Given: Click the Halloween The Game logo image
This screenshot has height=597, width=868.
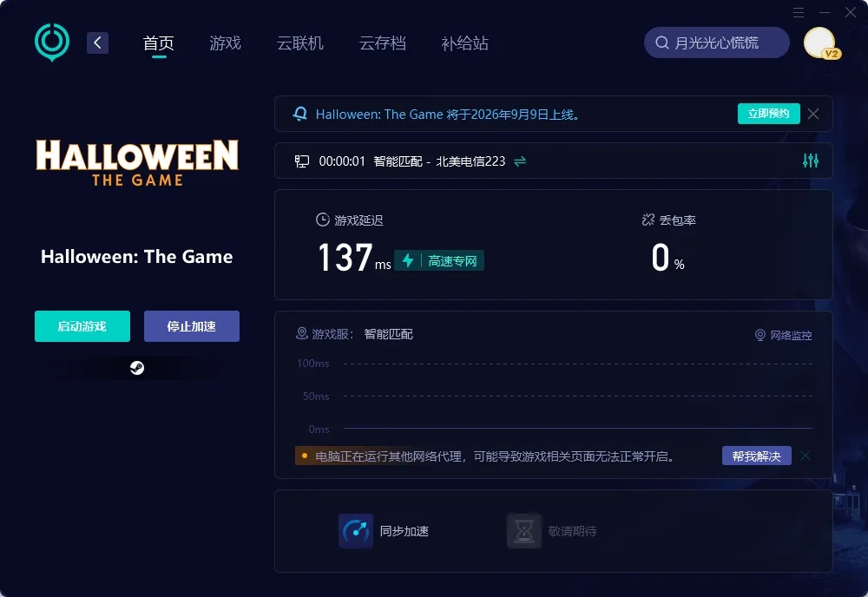Looking at the screenshot, I should 137,162.
